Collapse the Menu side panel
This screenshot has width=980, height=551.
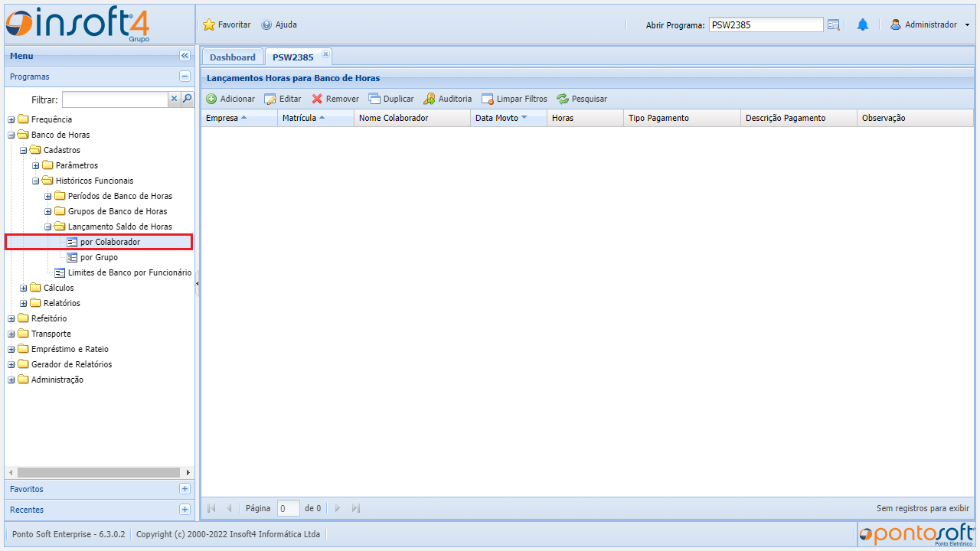[x=185, y=56]
